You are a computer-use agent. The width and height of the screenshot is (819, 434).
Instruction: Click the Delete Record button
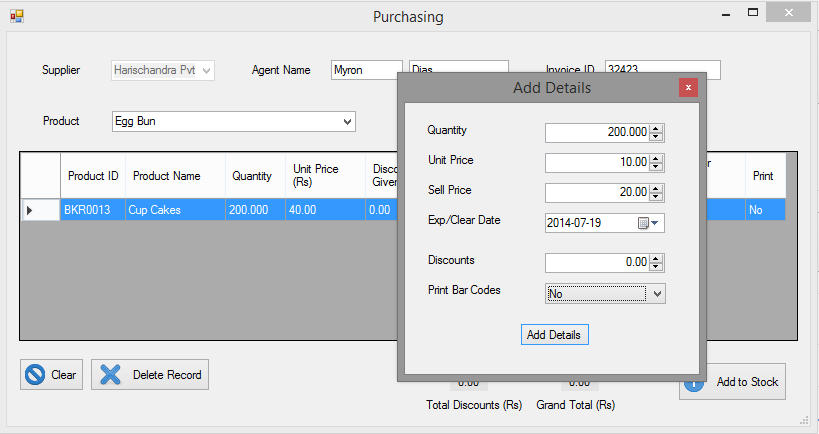tap(150, 375)
